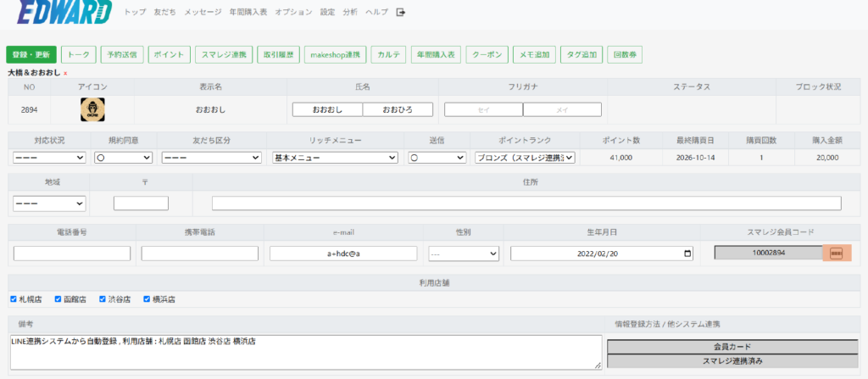Open the ヘルプ menu
Image resolution: width=868 pixels, height=379 pixels.
[376, 12]
